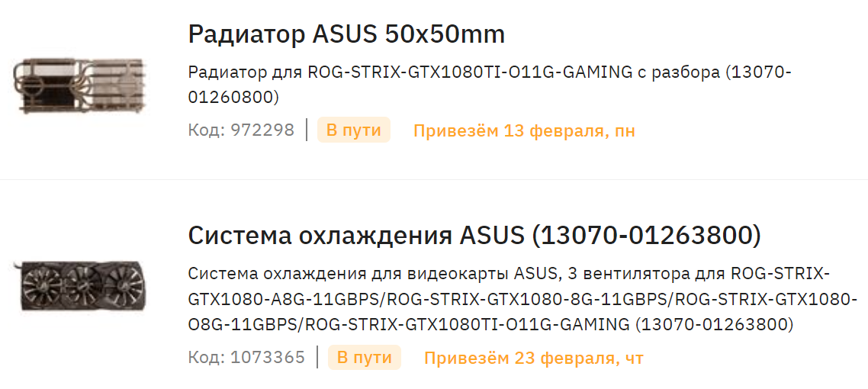Click the "В пути" badge beside code 972298
Image resolution: width=868 pixels, height=389 pixels.
pyautogui.click(x=353, y=130)
